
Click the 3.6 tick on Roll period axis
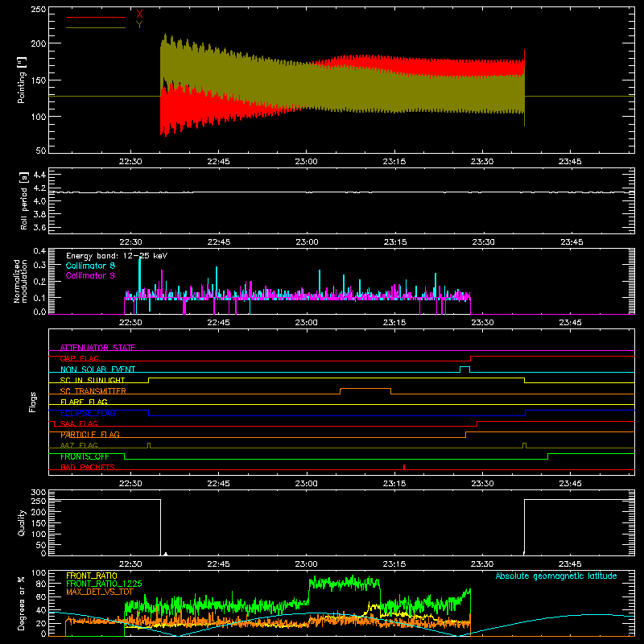(x=39, y=227)
